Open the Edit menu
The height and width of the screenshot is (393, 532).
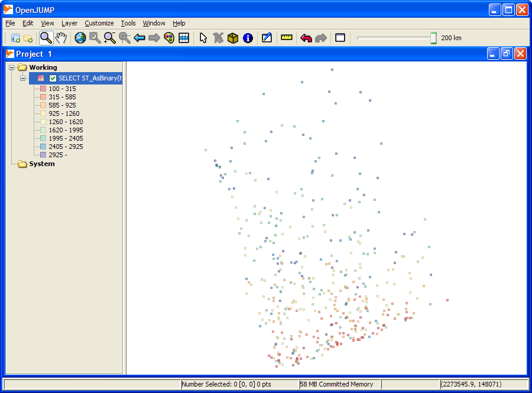pos(28,23)
